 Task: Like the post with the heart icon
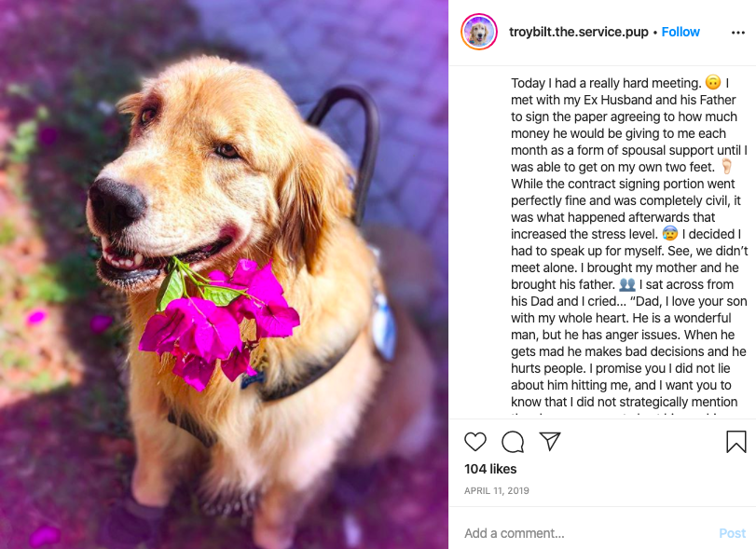click(474, 442)
